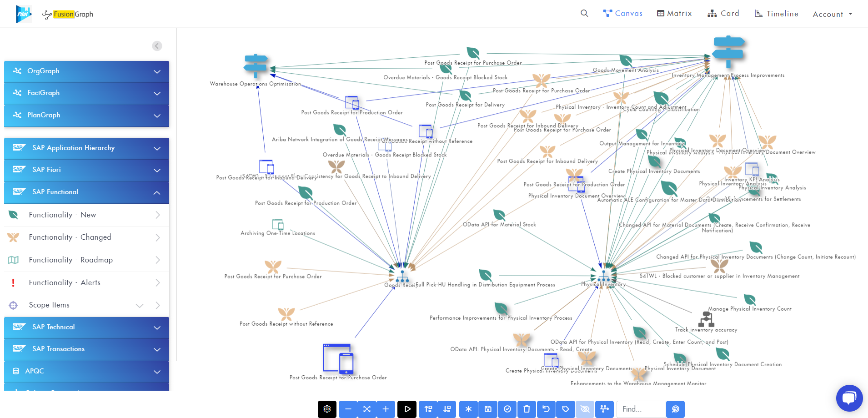The image size is (868, 418).
Task: Expand SAP Application Hierarchy section
Action: 86,148
